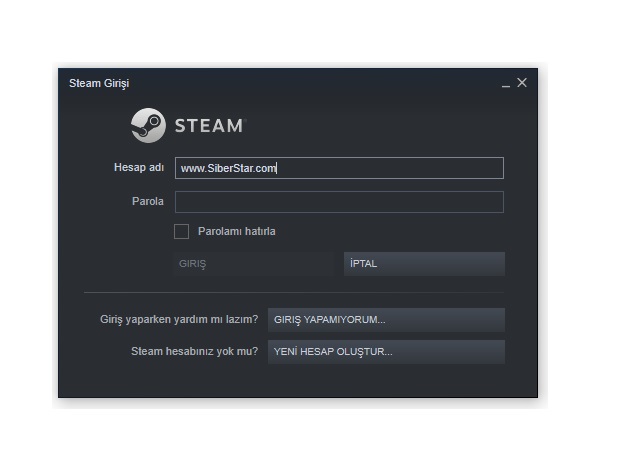Click 'YENİ HESAP OLUŞTUR...' button
The width and height of the screenshot is (636, 476).
click(x=386, y=352)
